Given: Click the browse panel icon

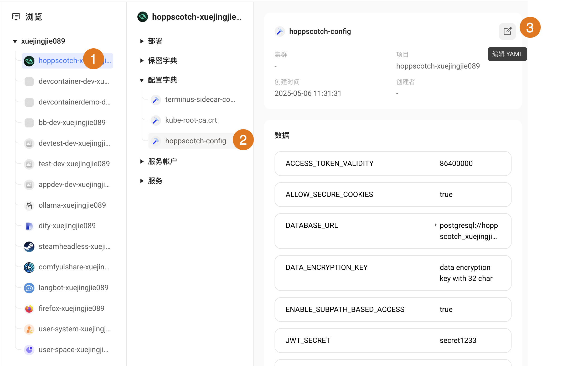Looking at the screenshot, I should 16,17.
